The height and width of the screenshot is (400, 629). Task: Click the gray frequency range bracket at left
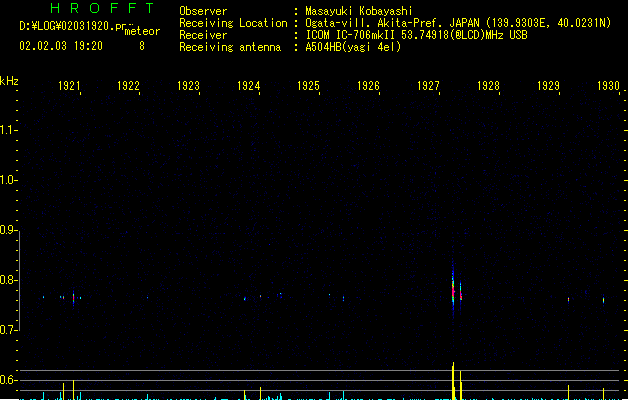click(x=19, y=281)
